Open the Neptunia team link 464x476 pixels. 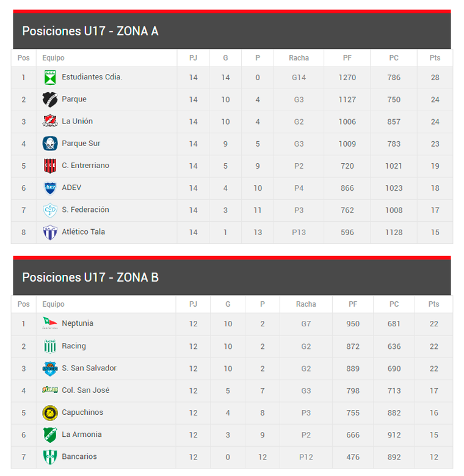coord(78,324)
